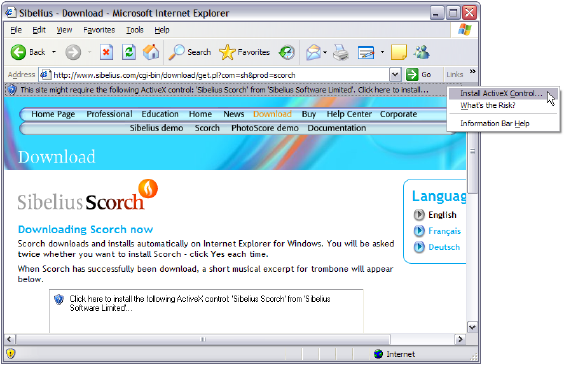Open the Documentation sub-nav link
564x365 pixels.
[337, 128]
